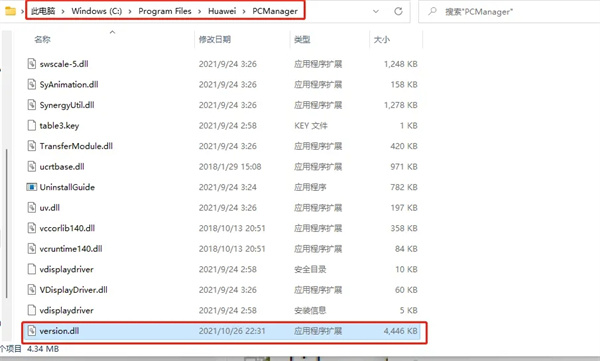Click the SyAnimation.dll file icon

[32, 84]
